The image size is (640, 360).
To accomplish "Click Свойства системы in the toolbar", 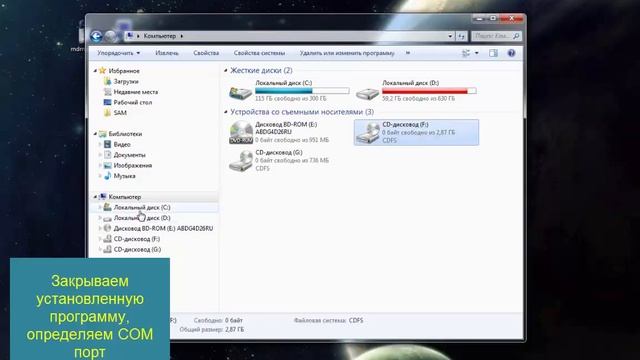I will click(259, 53).
